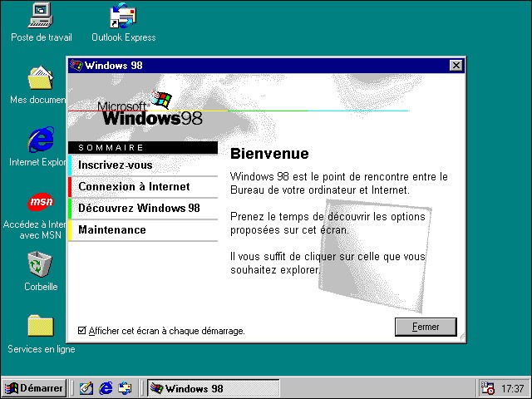Open Poste de travail desktop icon
The image size is (532, 399).
[41, 16]
